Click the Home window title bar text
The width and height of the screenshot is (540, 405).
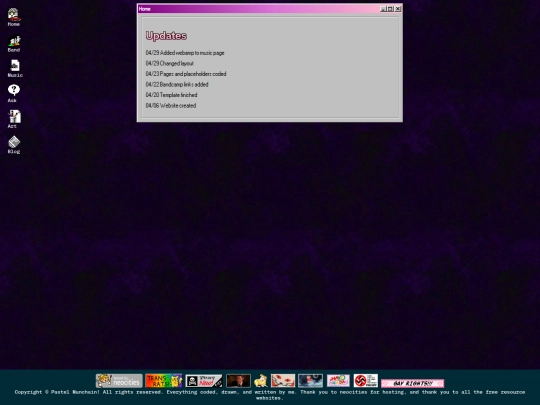point(145,9)
